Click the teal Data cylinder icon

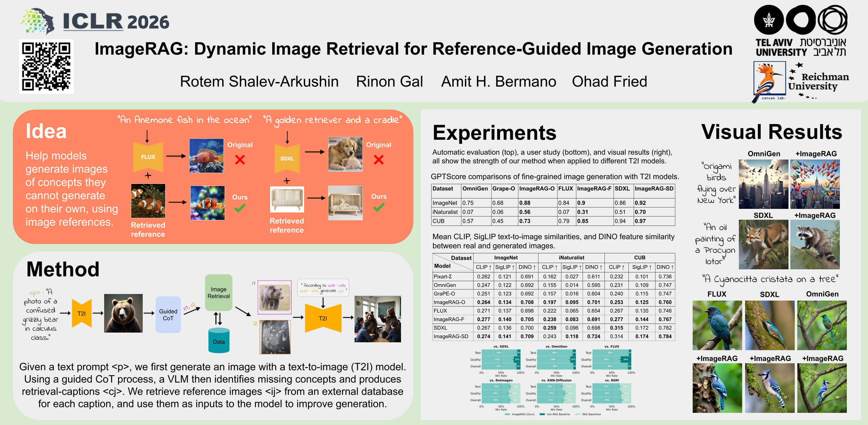pos(219,341)
